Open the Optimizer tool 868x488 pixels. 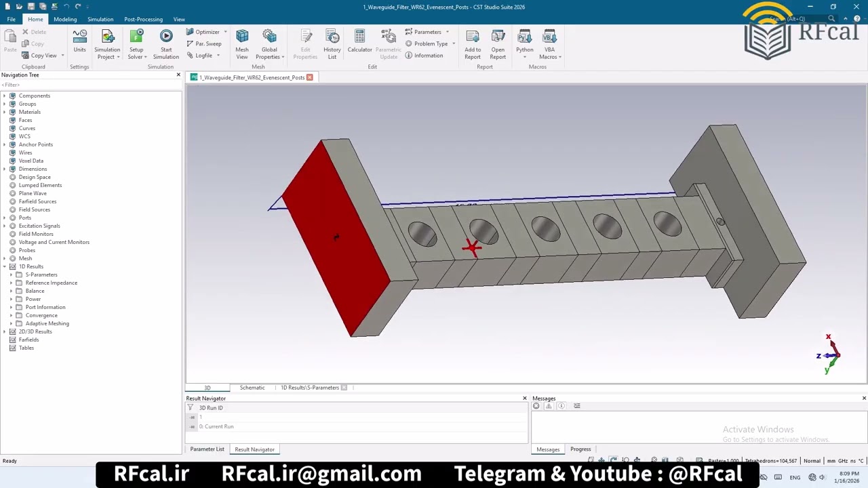[203, 32]
